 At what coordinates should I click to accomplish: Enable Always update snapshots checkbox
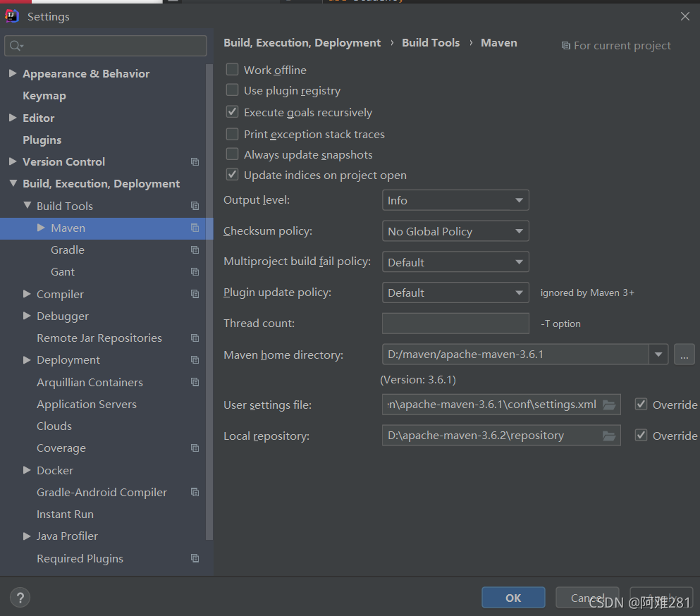[x=232, y=154]
